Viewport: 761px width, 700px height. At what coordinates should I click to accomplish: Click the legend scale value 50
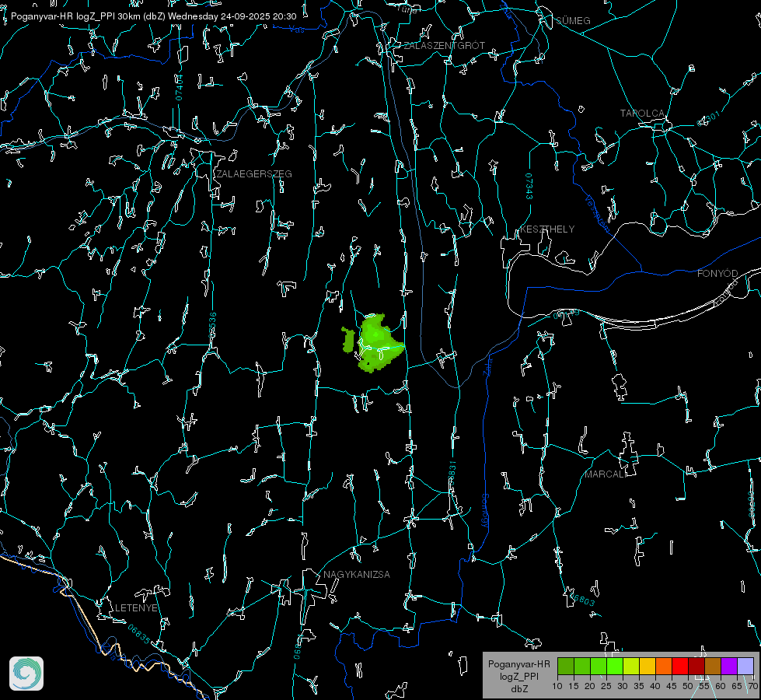(x=688, y=687)
